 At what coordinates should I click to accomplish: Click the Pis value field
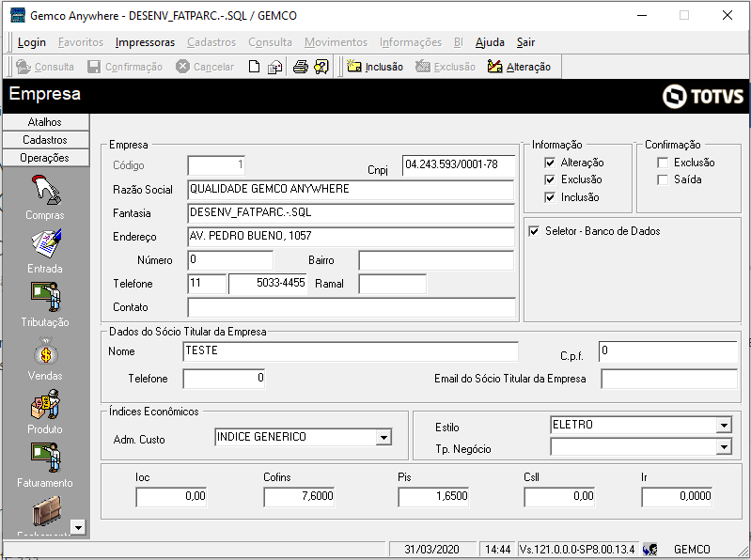(433, 497)
